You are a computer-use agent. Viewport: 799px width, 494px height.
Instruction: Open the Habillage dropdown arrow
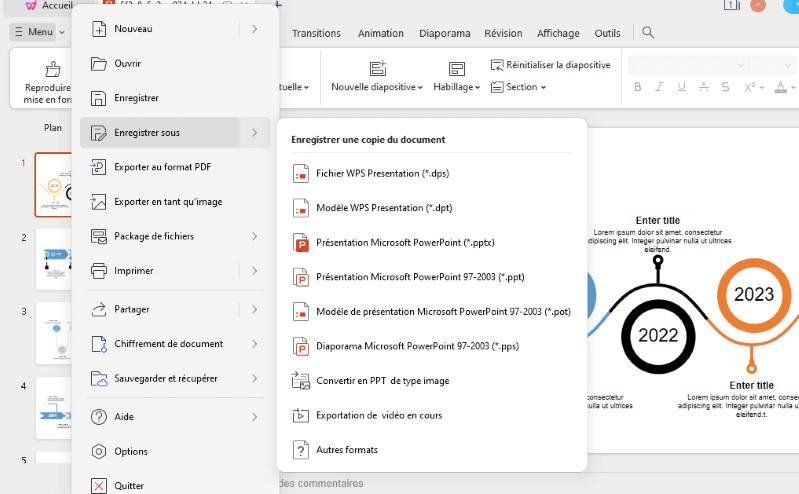click(x=477, y=88)
